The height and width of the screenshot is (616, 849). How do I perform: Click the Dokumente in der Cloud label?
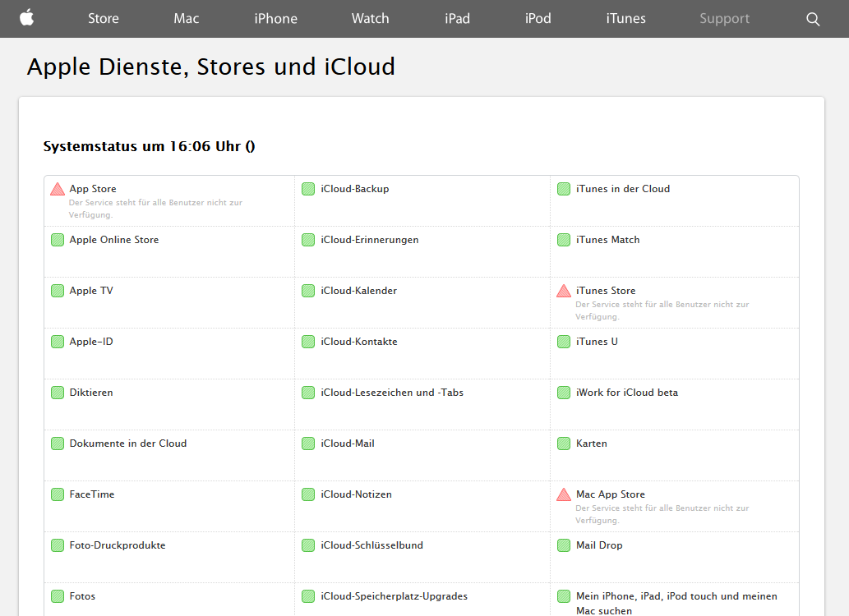coord(127,444)
